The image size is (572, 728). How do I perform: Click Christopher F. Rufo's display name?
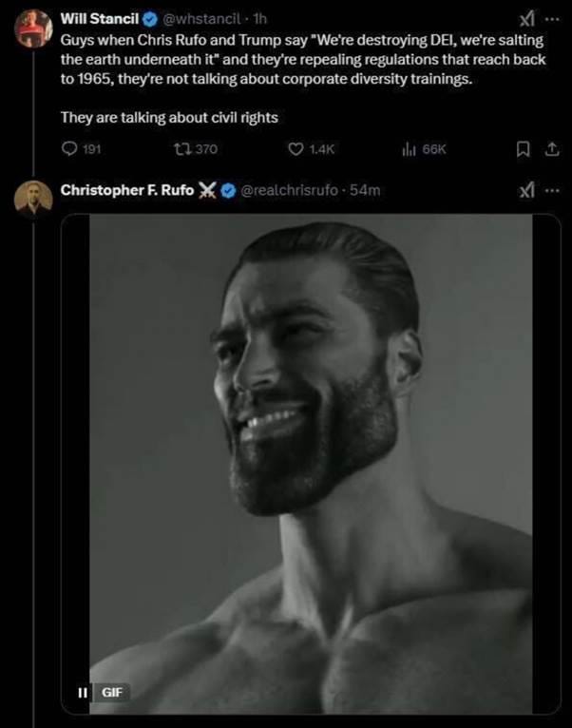[126, 190]
